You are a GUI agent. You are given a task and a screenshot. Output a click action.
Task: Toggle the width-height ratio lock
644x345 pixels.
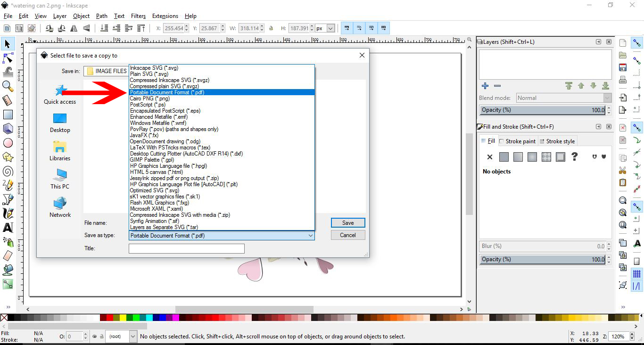coord(271,28)
